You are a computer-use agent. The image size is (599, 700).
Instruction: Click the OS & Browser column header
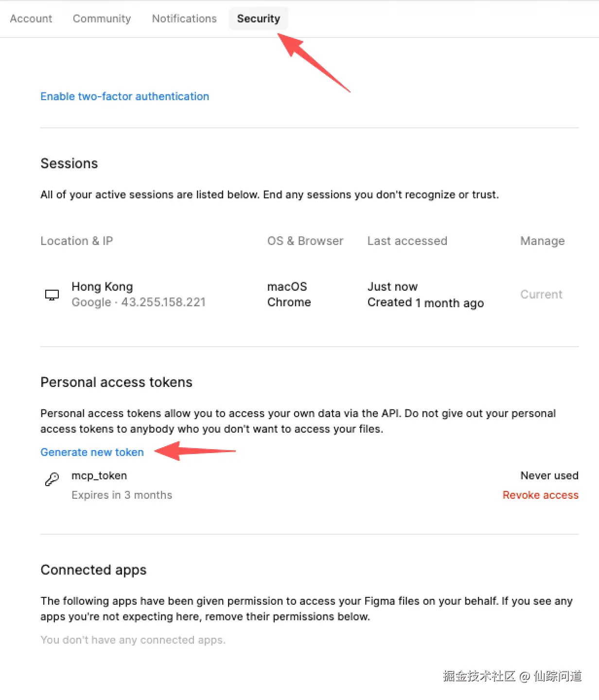click(x=305, y=241)
